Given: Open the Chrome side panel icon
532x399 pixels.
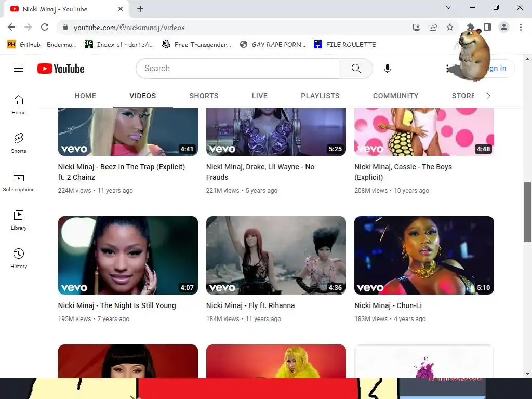Looking at the screenshot, I should (x=487, y=27).
